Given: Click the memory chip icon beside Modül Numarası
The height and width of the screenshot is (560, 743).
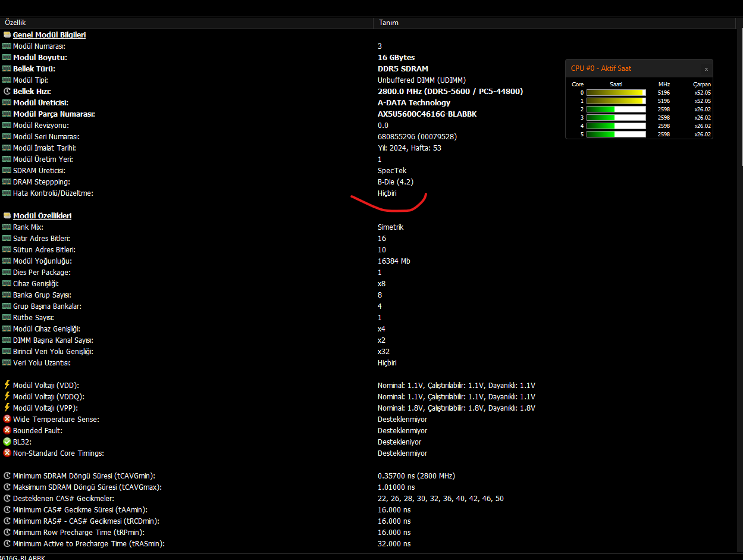Looking at the screenshot, I should (7, 46).
